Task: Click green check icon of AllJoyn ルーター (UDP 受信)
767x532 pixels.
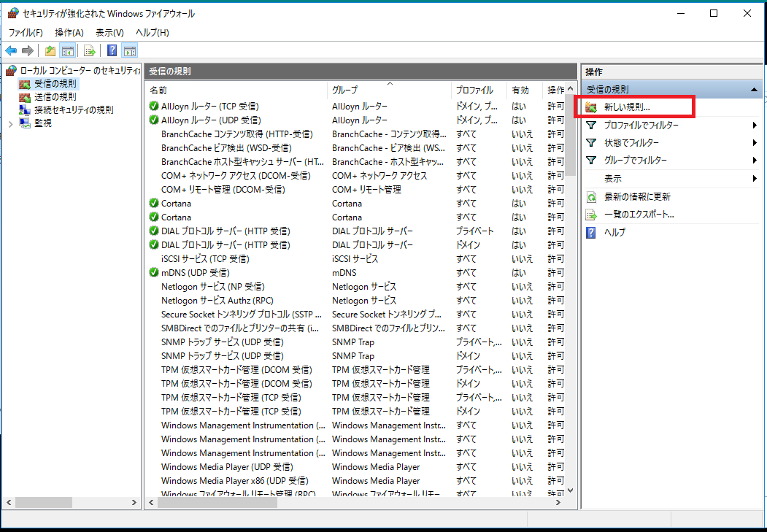Action: tap(154, 120)
